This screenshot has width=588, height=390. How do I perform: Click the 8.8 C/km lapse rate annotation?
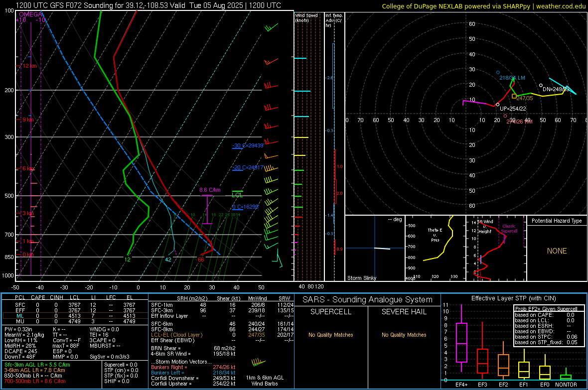[x=210, y=190]
